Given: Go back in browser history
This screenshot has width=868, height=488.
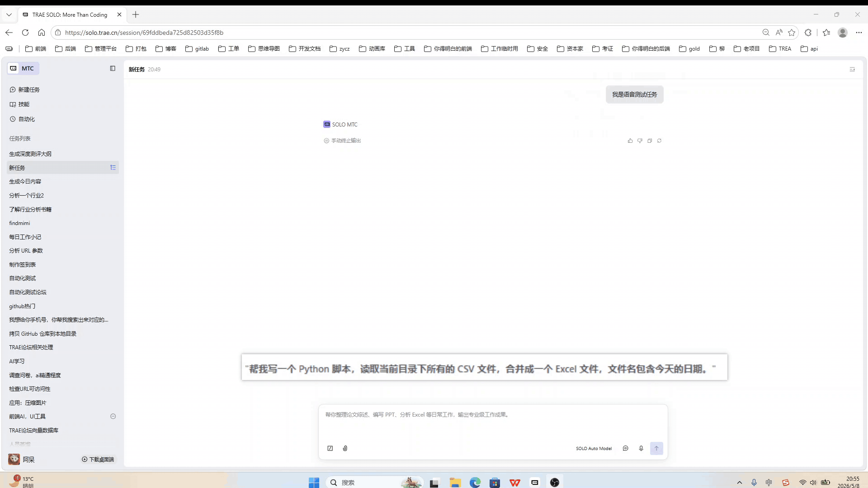Looking at the screenshot, I should point(9,33).
